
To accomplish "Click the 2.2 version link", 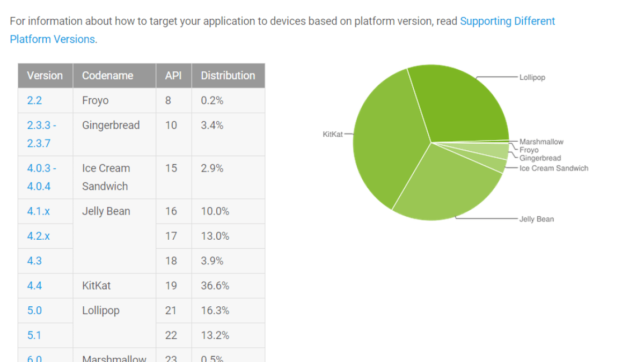I will pos(34,100).
